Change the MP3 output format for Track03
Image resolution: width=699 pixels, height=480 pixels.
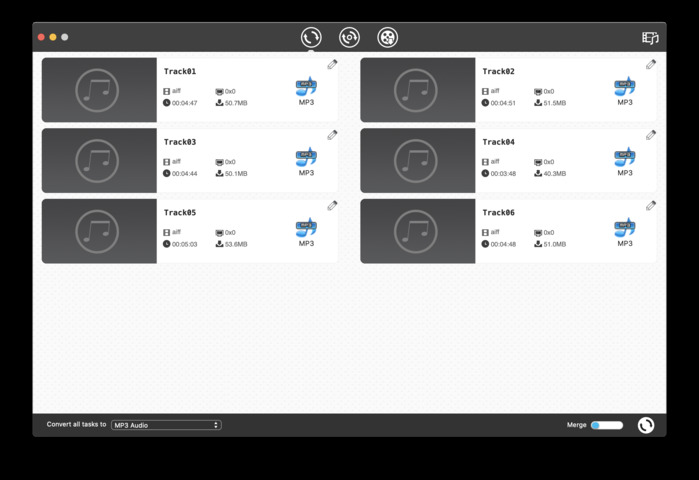[x=306, y=161]
